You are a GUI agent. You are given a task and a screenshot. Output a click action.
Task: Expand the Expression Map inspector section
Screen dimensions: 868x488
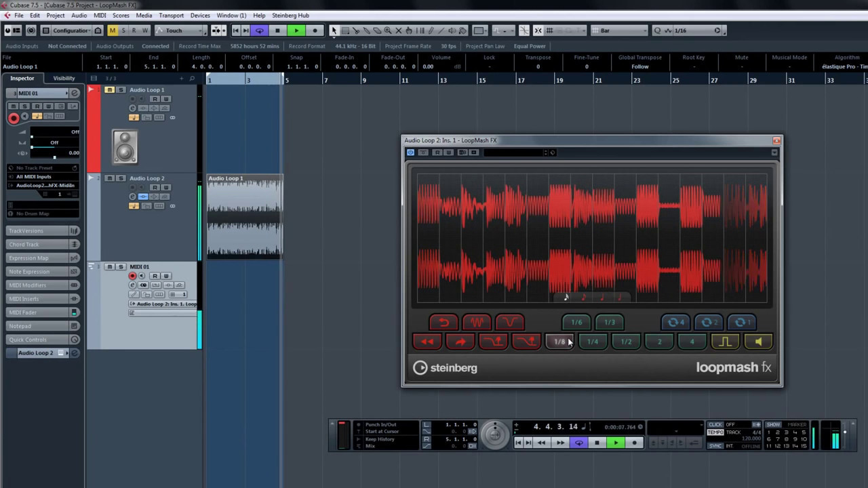click(43, 258)
